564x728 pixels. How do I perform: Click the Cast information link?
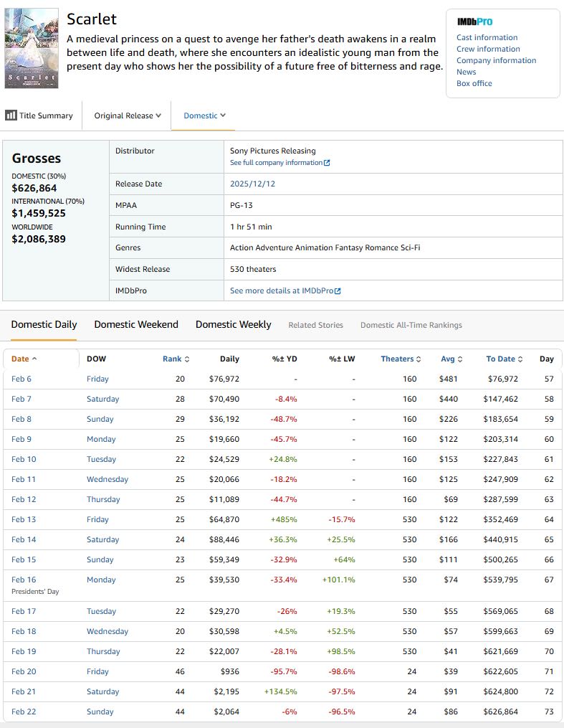(x=487, y=37)
